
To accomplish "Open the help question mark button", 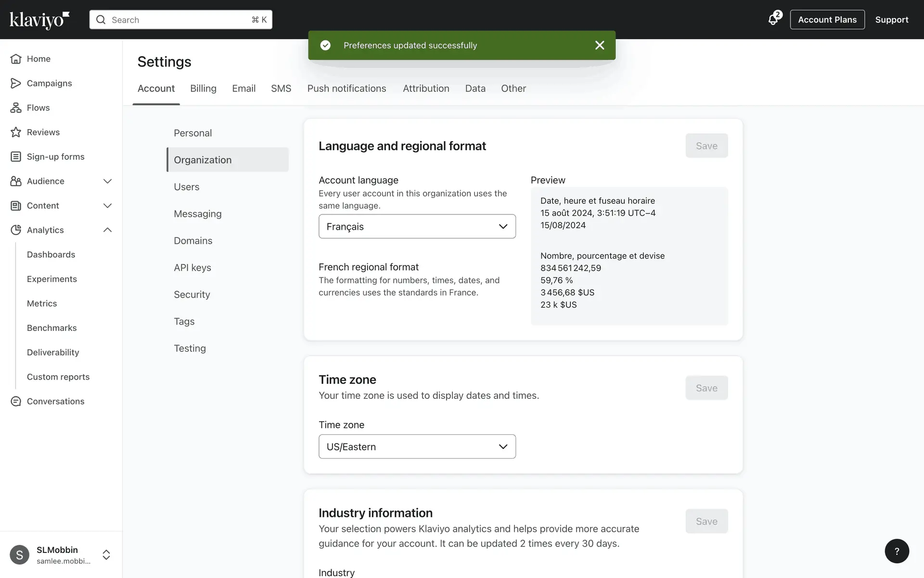I will [x=897, y=551].
